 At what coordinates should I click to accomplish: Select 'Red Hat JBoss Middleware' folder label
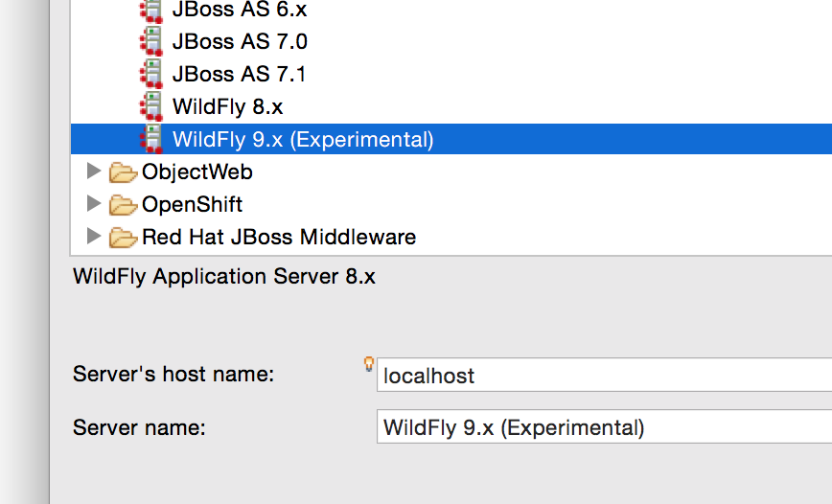pos(279,237)
